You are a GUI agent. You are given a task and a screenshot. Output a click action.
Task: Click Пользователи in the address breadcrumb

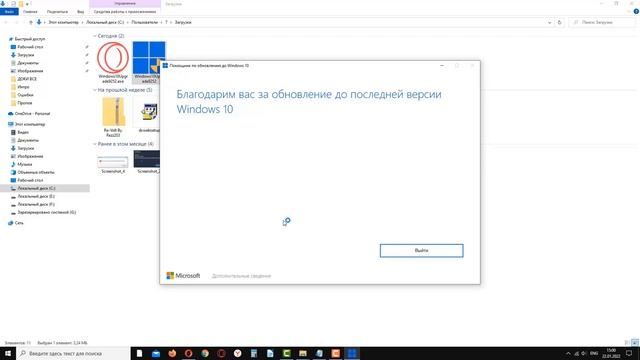tap(144, 22)
